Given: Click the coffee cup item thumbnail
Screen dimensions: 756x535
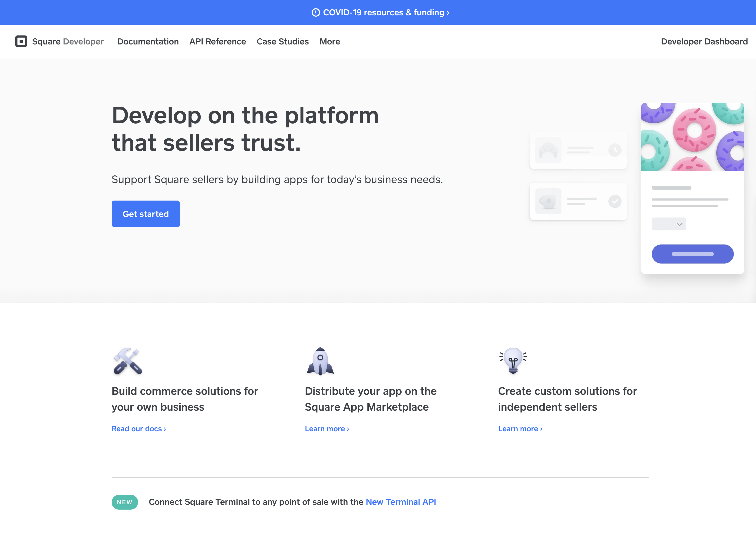Looking at the screenshot, I should 548,201.
